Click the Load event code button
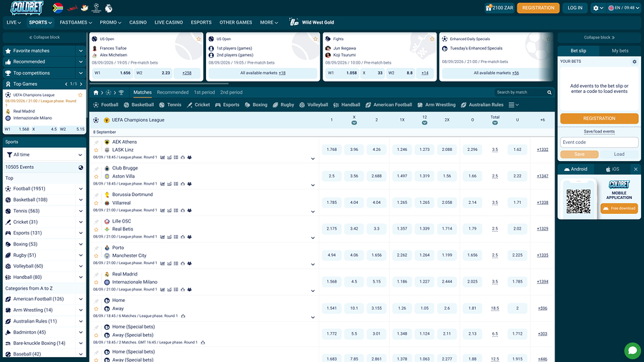644x362 pixels. pyautogui.click(x=619, y=155)
